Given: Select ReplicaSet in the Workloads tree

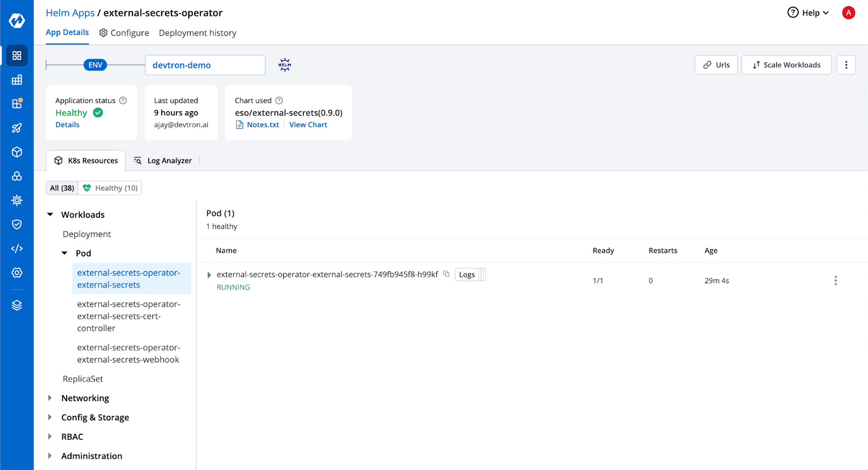Looking at the screenshot, I should [x=82, y=379].
